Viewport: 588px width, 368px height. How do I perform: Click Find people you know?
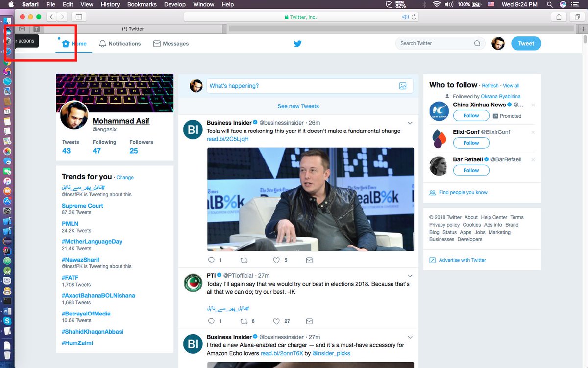[463, 192]
